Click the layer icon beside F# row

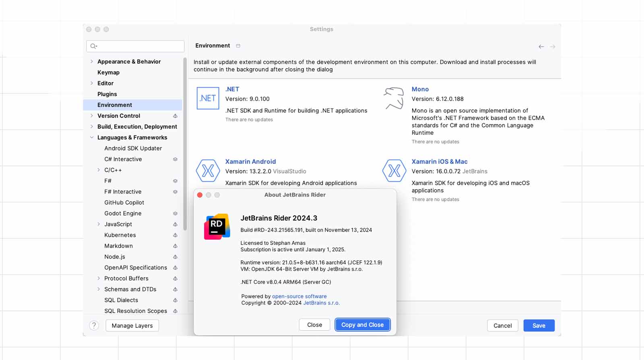point(175,181)
